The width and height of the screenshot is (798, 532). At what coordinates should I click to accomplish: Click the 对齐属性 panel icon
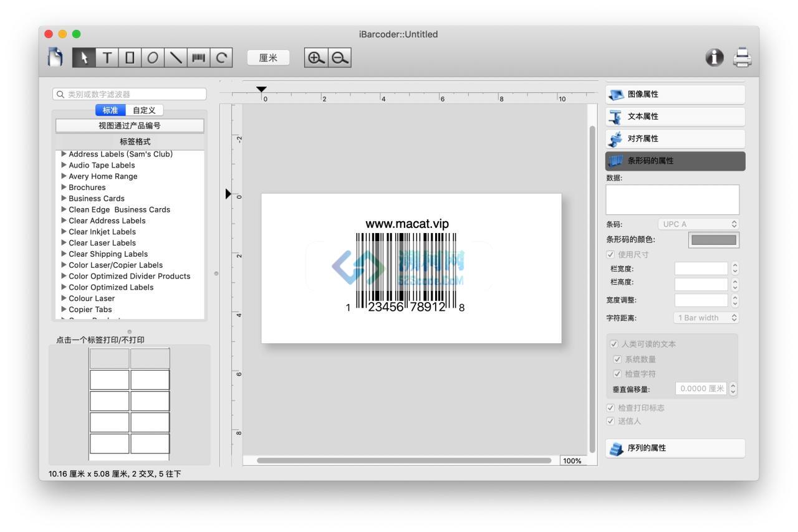[x=617, y=138]
